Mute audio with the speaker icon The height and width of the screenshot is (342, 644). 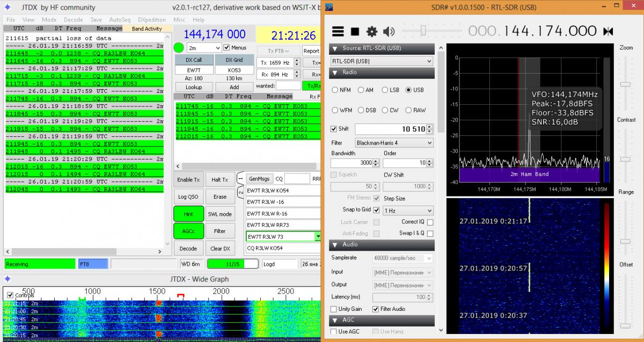pyautogui.click(x=389, y=31)
